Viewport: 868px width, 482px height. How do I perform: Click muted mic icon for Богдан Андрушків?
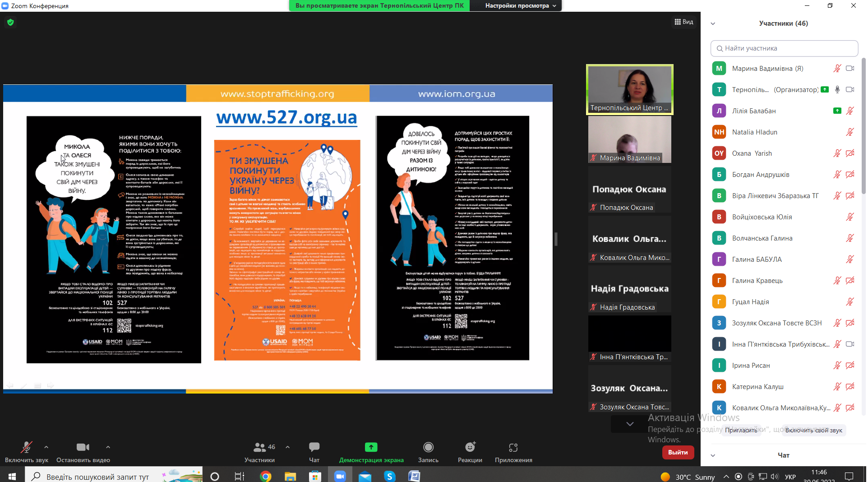(x=837, y=174)
